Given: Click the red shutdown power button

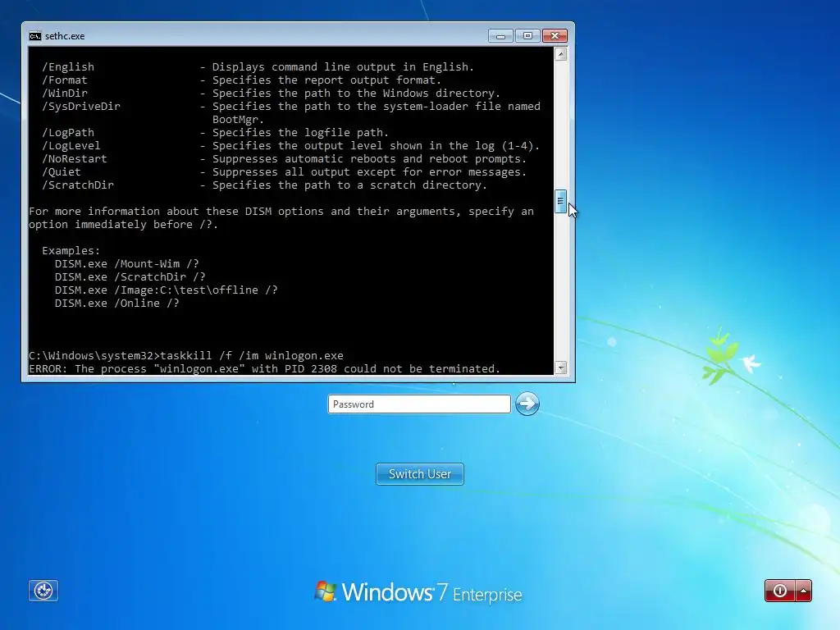Looking at the screenshot, I should coord(780,591).
